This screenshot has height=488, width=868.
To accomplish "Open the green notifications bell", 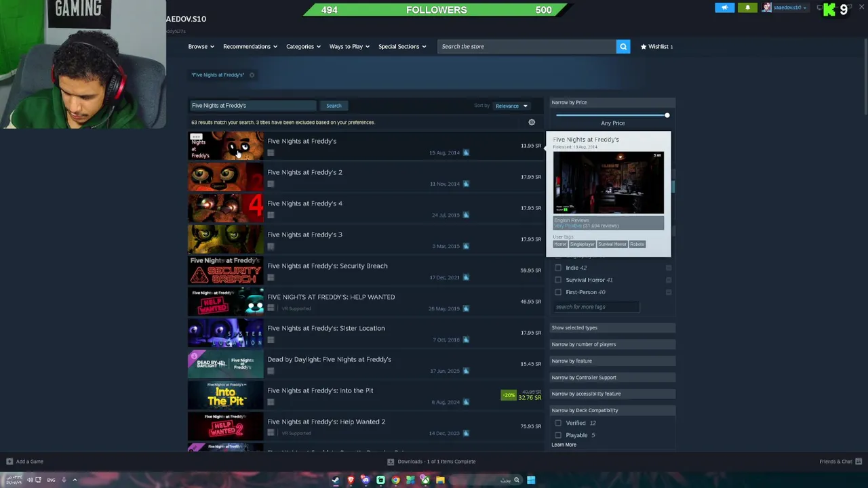I will 747,7.
